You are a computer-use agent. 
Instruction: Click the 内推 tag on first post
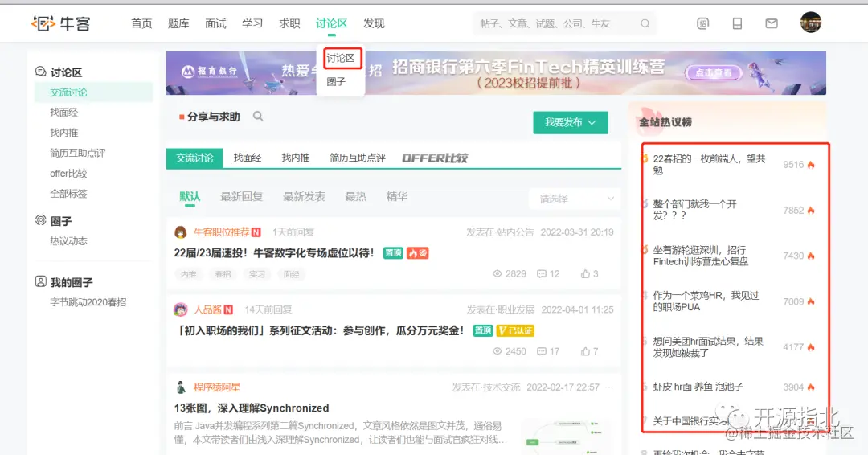pyautogui.click(x=188, y=274)
